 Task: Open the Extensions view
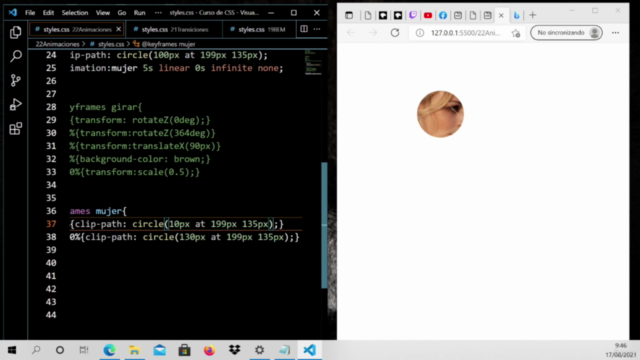pyautogui.click(x=16, y=129)
